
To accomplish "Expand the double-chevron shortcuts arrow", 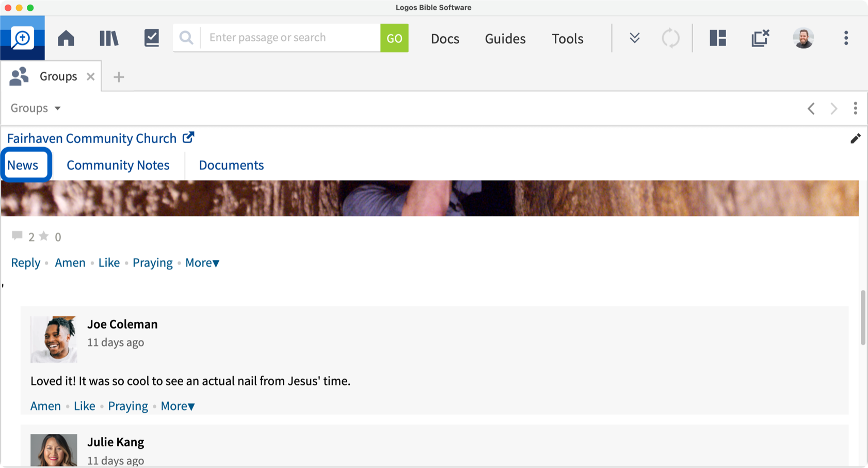I will pos(635,38).
